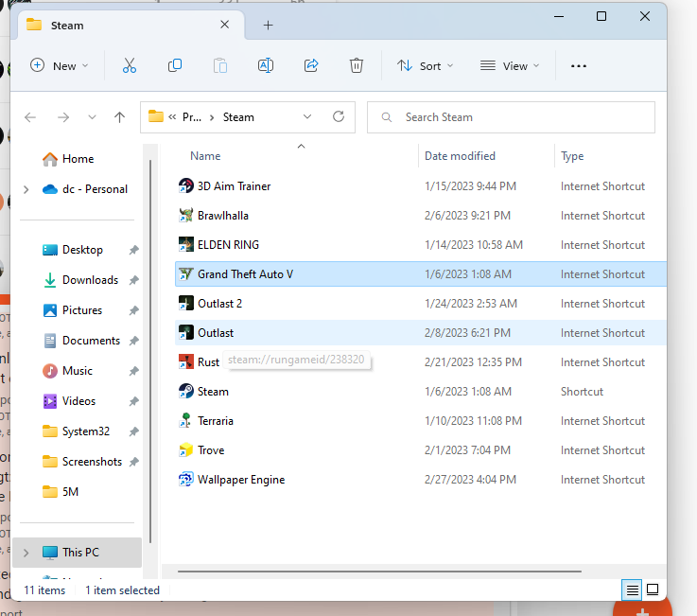Screen dimensions: 697x616
Task: Sort by the Date modified column header
Action: pyautogui.click(x=460, y=156)
